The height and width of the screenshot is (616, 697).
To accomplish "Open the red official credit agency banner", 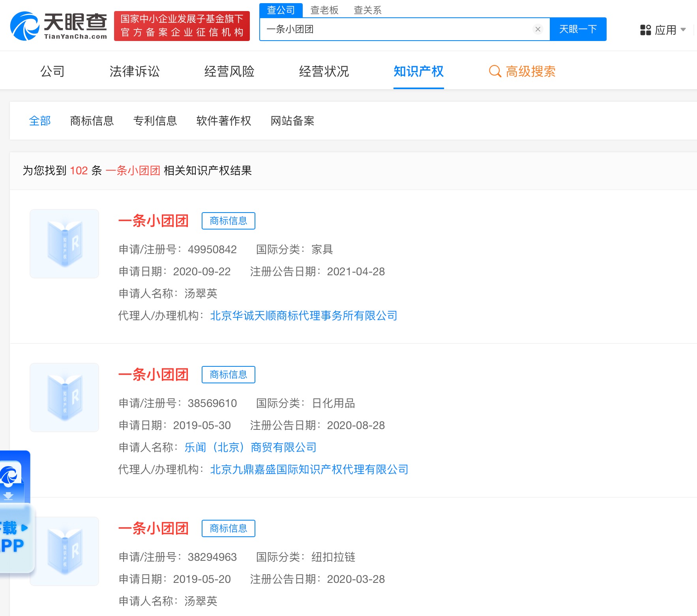I will [182, 26].
